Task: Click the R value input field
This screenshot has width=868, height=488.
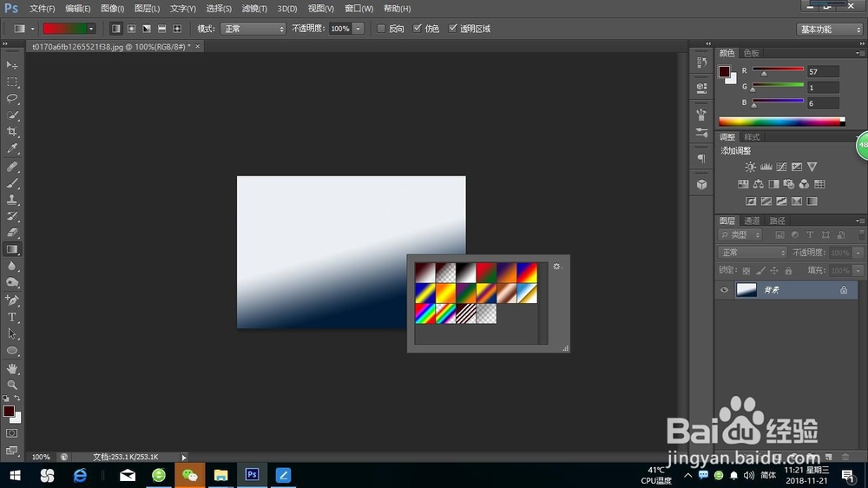Action: click(823, 71)
